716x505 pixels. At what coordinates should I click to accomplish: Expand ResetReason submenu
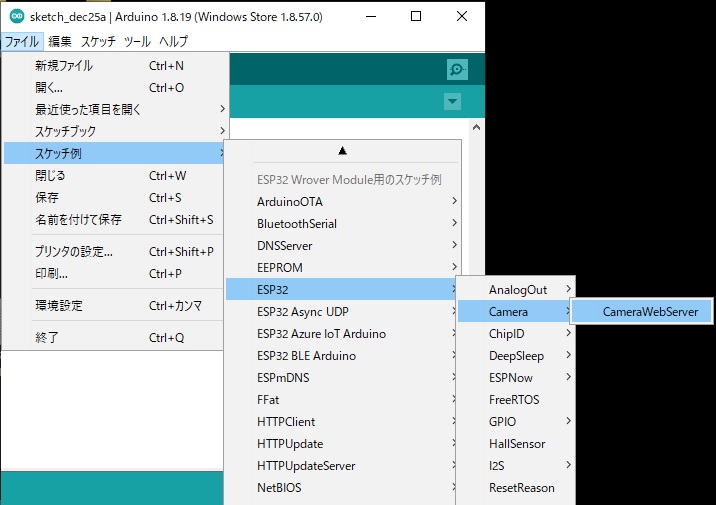tap(516, 488)
